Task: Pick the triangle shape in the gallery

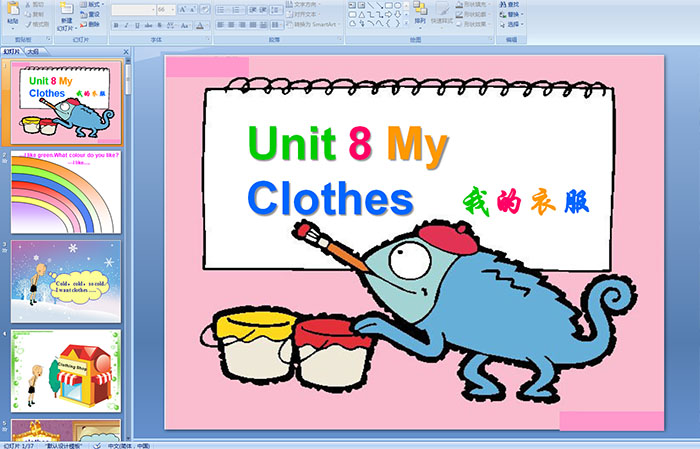Action: coord(362,14)
